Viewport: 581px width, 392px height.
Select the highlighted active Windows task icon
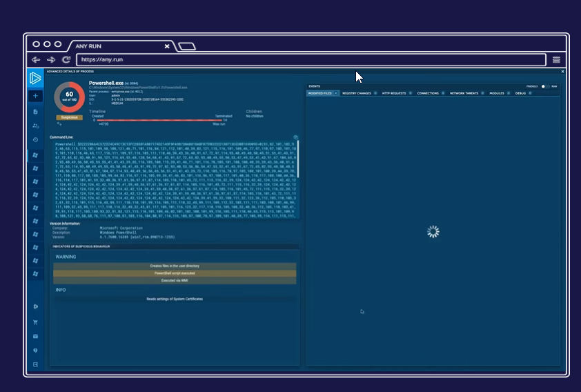click(36, 155)
